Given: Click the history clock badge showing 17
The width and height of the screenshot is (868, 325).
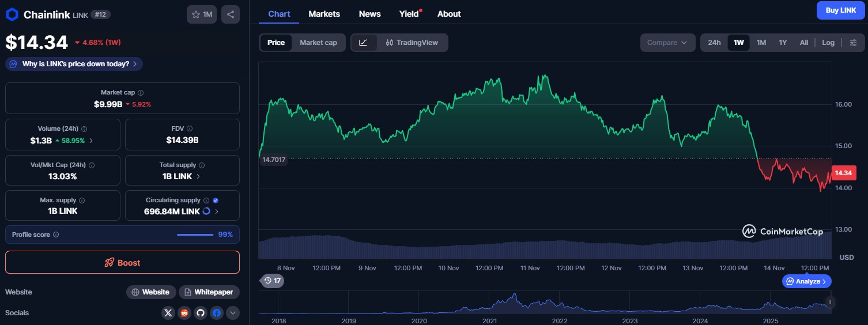Looking at the screenshot, I should tap(273, 281).
